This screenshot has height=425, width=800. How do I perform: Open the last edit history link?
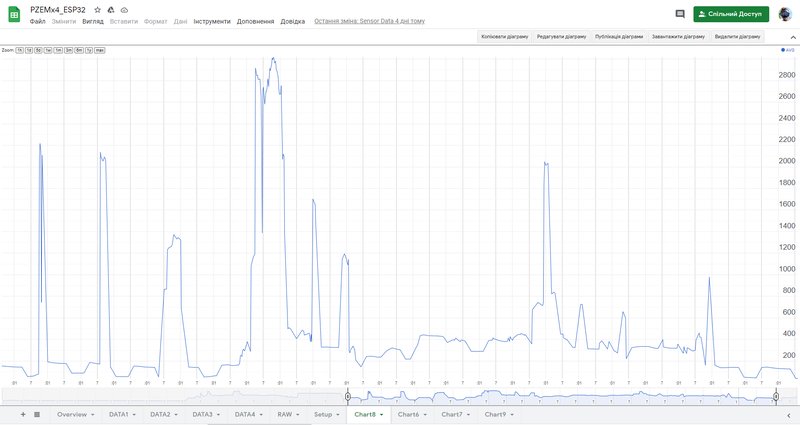(x=369, y=21)
